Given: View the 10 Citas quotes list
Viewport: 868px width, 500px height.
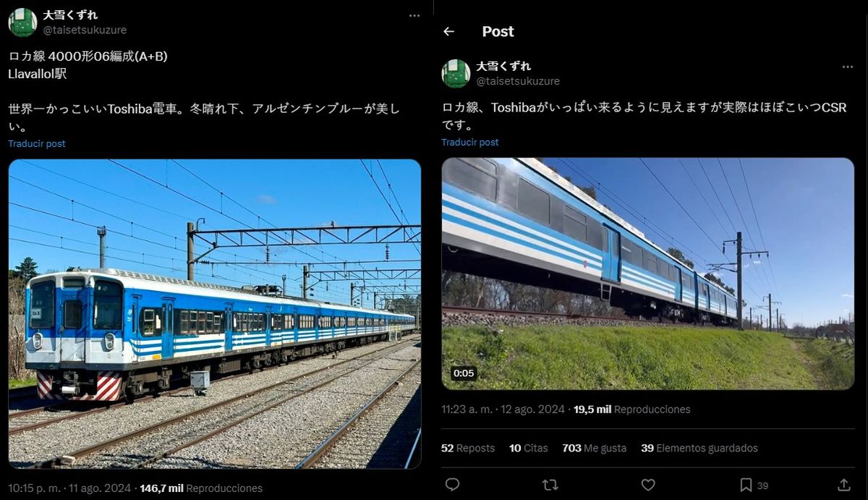Looking at the screenshot, I should [x=529, y=448].
